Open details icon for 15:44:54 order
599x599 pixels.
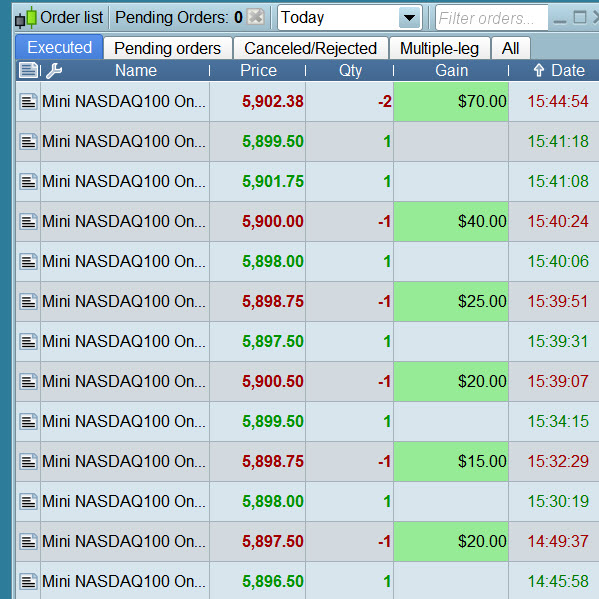point(28,102)
